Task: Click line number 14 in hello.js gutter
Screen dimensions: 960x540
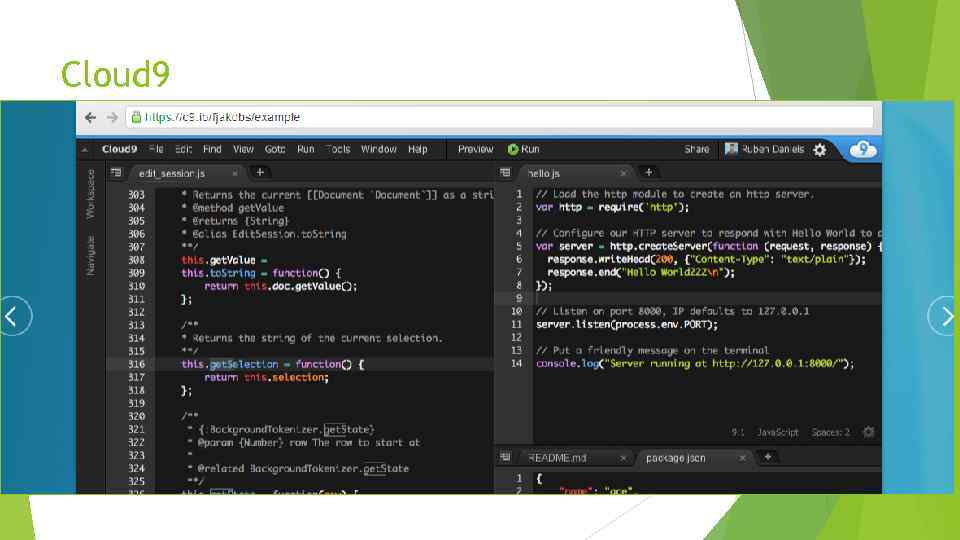Action: coord(517,363)
